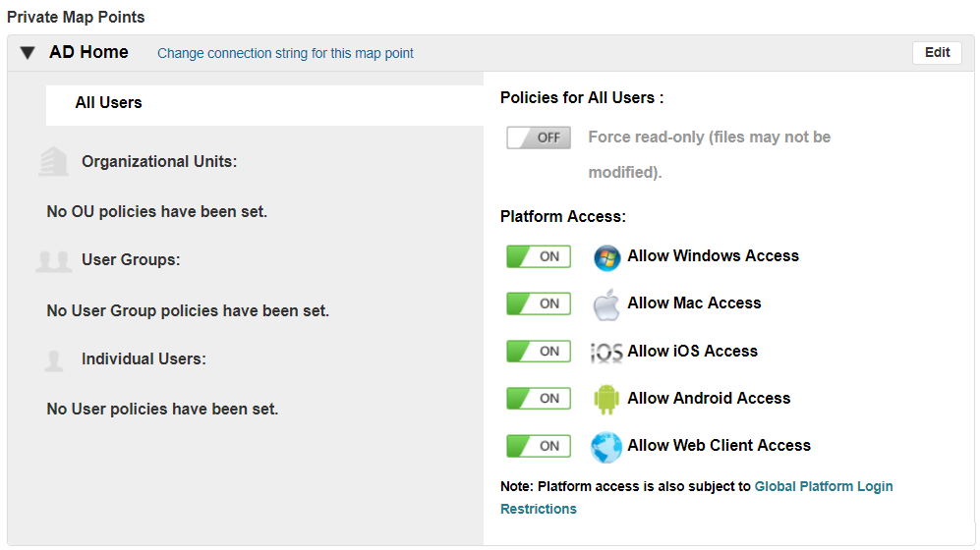Click the iOS platform icon
The height and width of the screenshot is (550, 980).
pos(606,353)
